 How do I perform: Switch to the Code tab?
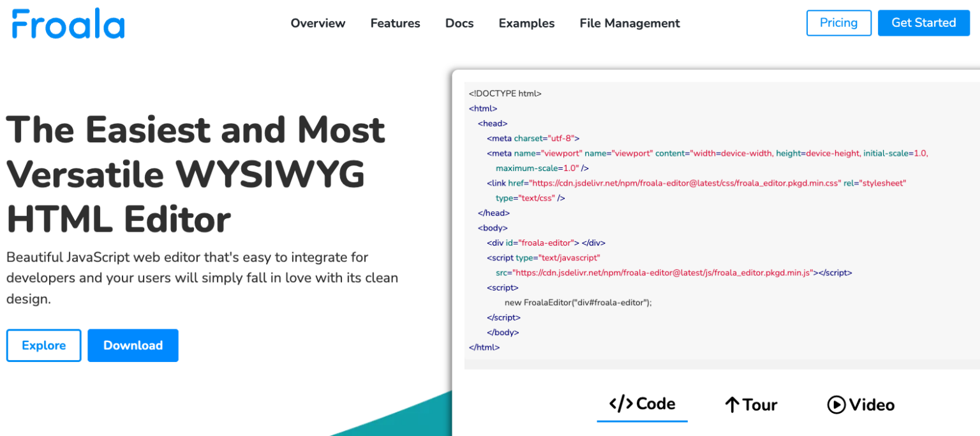click(642, 403)
